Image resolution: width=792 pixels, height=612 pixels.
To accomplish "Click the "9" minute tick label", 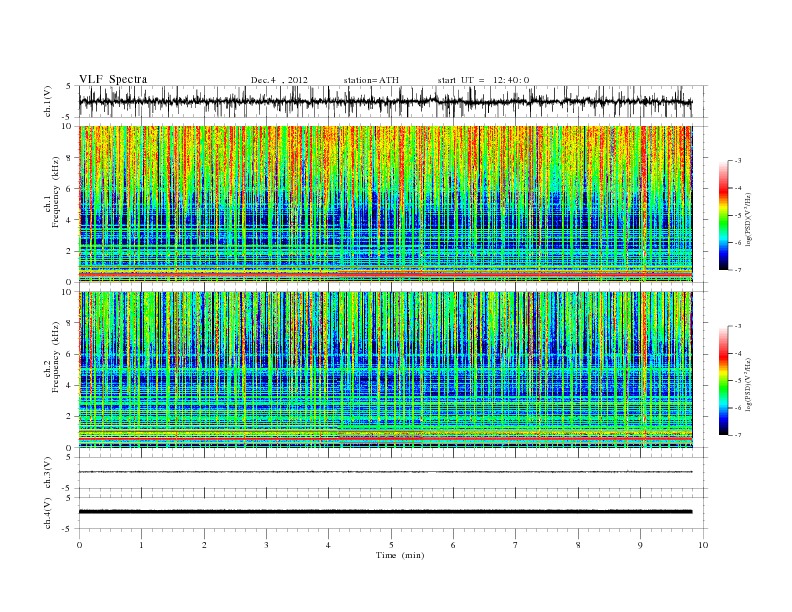I will pos(640,545).
